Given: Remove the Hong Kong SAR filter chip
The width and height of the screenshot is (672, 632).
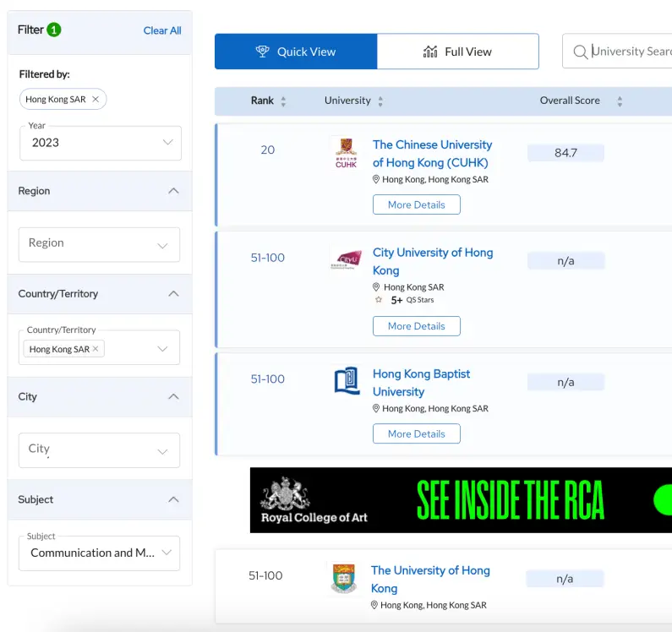Looking at the screenshot, I should 96,100.
